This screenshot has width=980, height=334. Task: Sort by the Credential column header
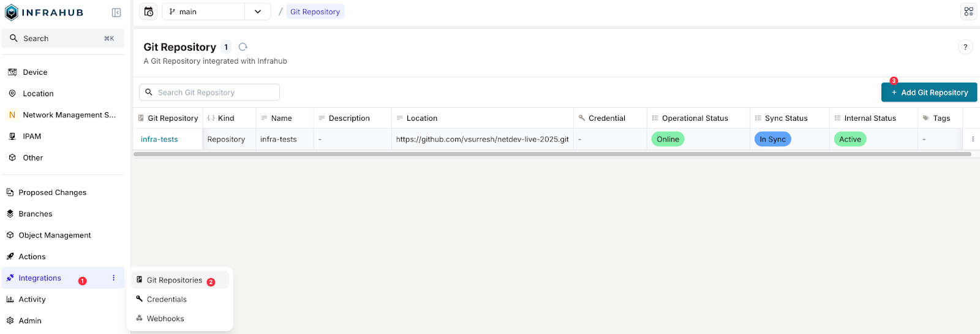[610, 118]
